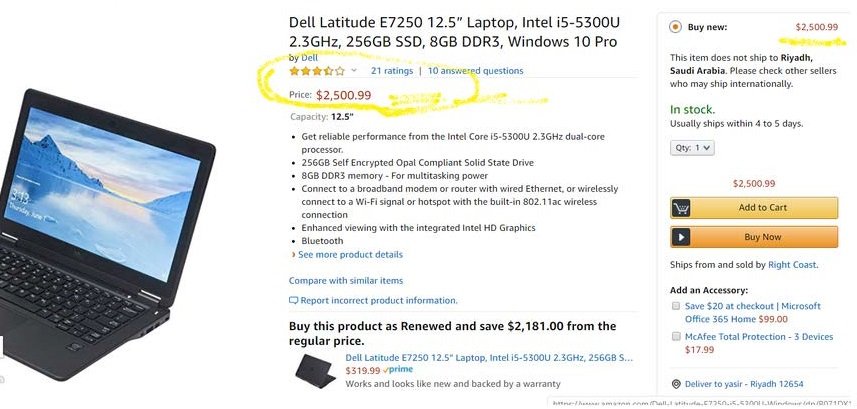Select the Buy new radio button

point(676,27)
